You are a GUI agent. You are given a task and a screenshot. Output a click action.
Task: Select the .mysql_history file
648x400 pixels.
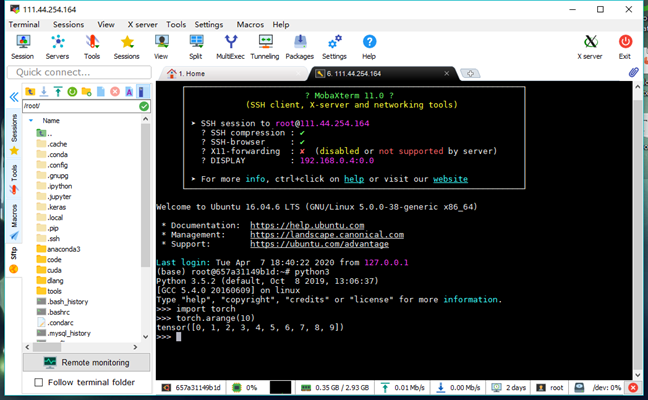point(64,333)
